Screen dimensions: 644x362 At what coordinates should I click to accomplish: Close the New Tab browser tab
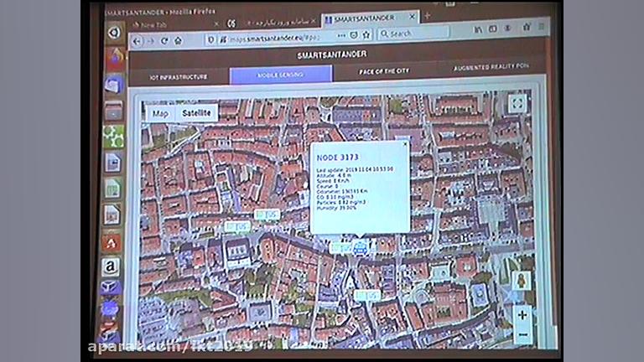216,23
